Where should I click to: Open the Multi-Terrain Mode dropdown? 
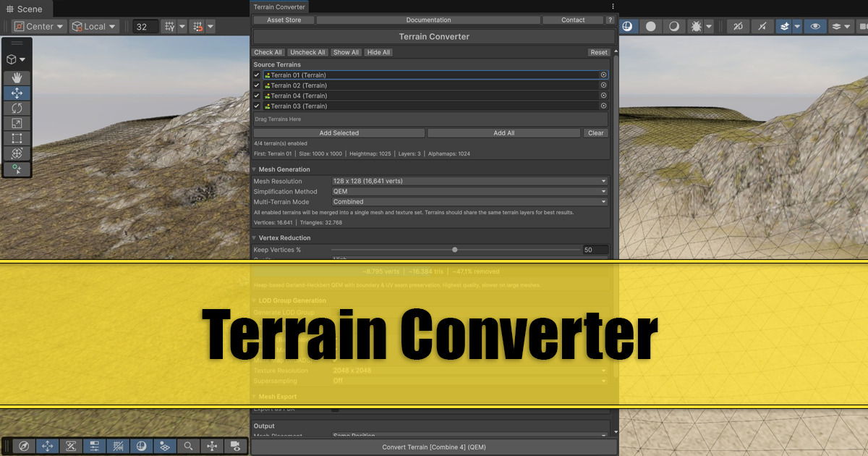[x=469, y=201]
